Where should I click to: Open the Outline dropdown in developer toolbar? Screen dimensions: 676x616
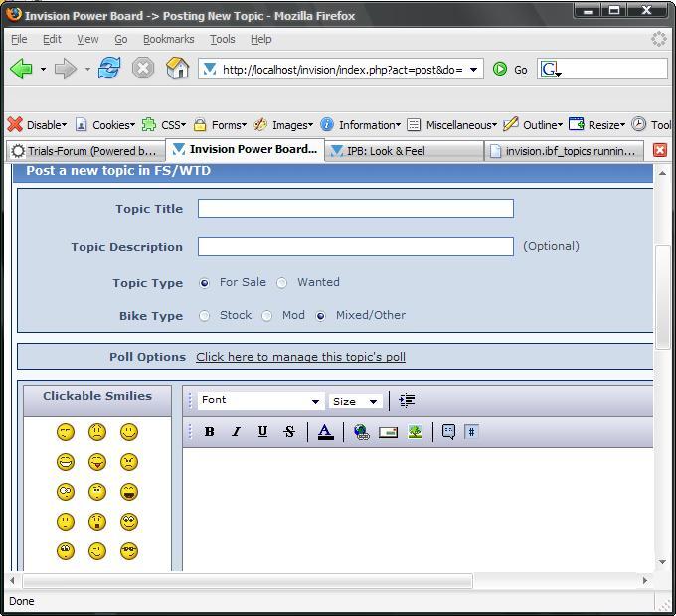533,125
